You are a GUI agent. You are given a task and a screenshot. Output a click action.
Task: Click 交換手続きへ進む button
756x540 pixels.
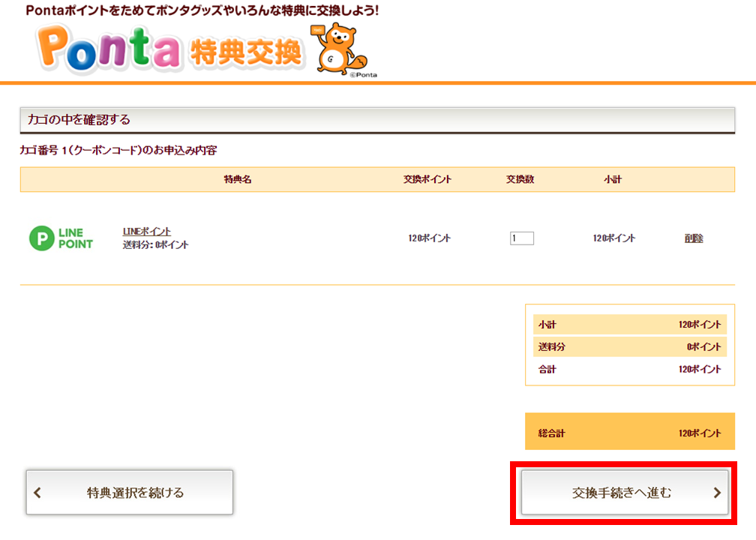[624, 492]
